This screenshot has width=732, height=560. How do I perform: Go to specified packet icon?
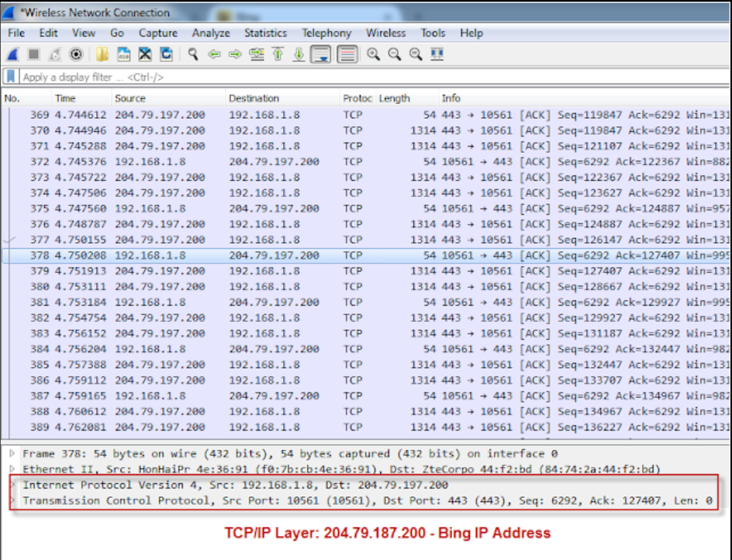click(x=257, y=54)
